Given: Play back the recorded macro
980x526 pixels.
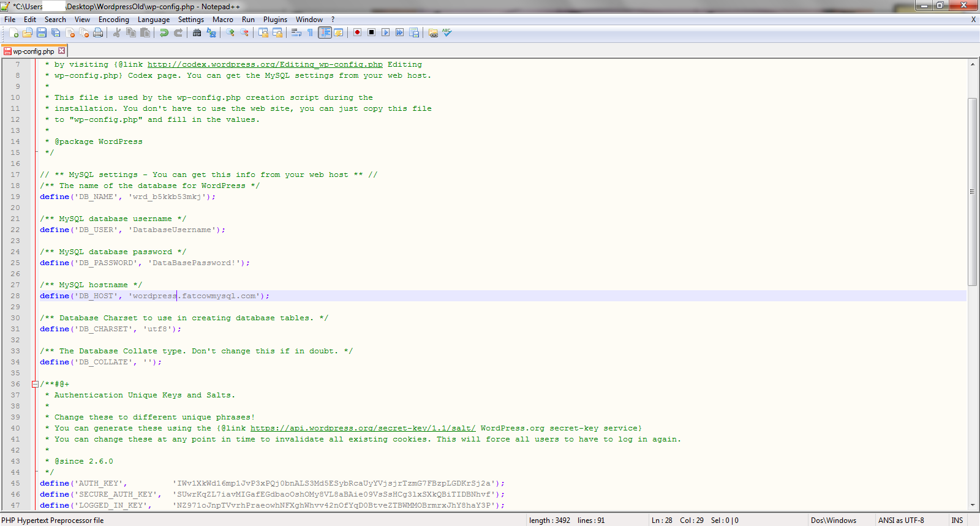Looking at the screenshot, I should pos(386,32).
